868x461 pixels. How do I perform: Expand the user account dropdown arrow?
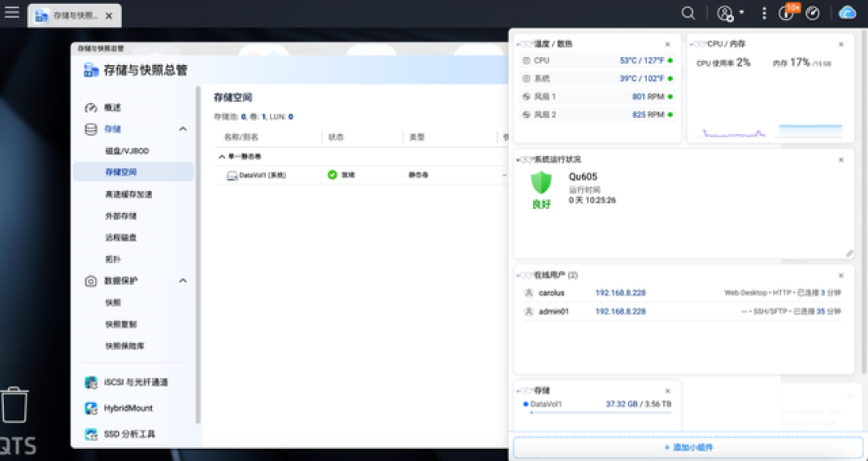coord(741,11)
